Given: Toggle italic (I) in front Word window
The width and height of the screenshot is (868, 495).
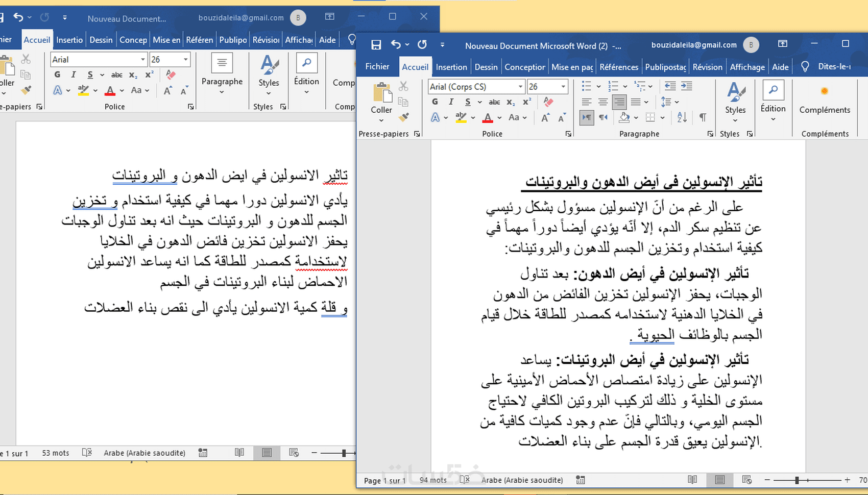Looking at the screenshot, I should click(451, 102).
